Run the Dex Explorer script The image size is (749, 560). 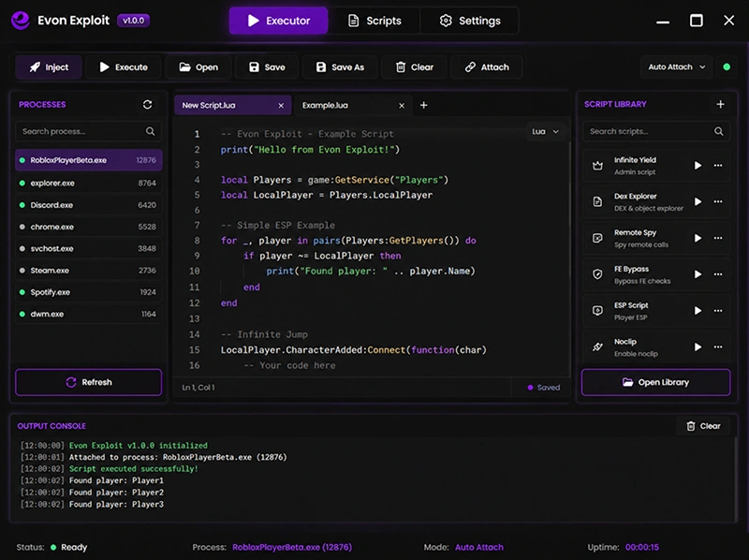tap(698, 201)
